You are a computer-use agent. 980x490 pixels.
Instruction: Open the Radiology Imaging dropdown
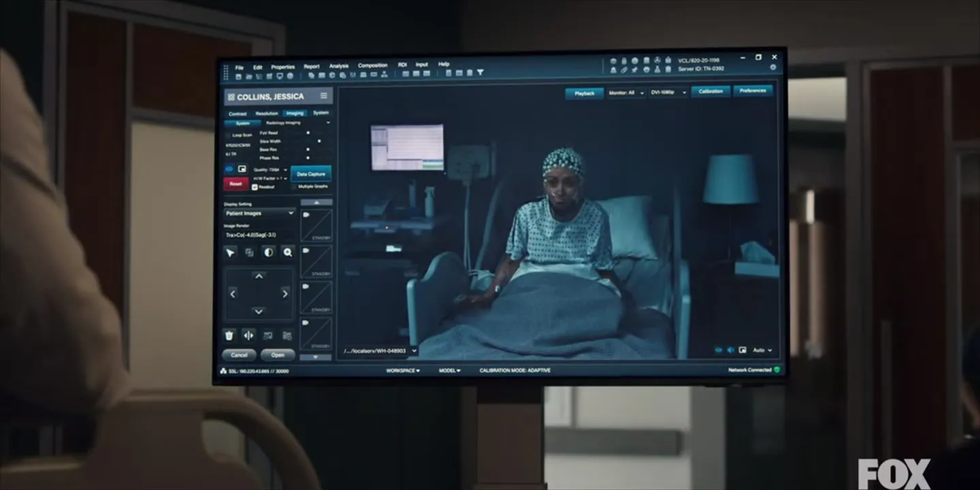coord(298,123)
